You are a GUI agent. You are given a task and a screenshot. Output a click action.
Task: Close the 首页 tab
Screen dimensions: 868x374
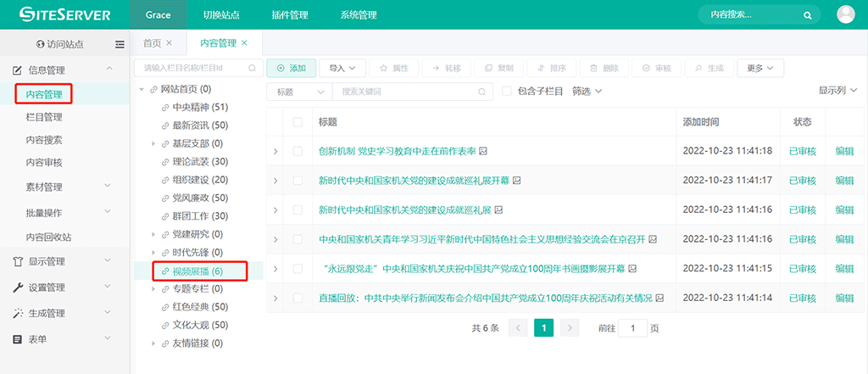169,43
